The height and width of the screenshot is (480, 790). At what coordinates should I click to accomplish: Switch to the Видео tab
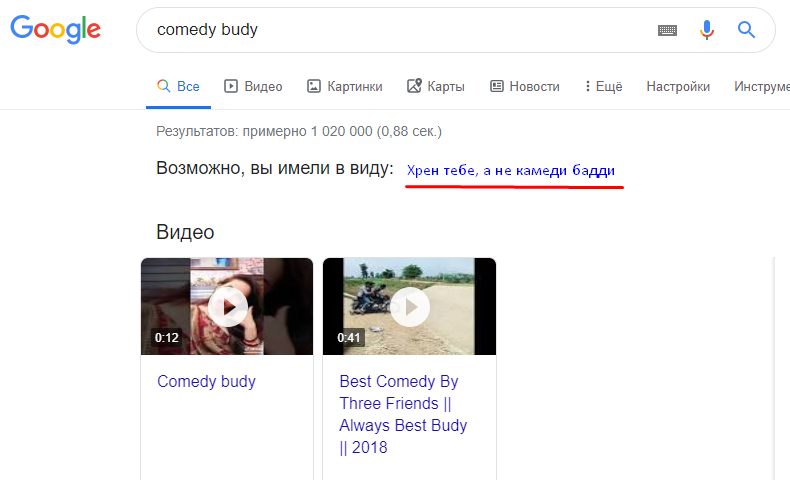253,87
